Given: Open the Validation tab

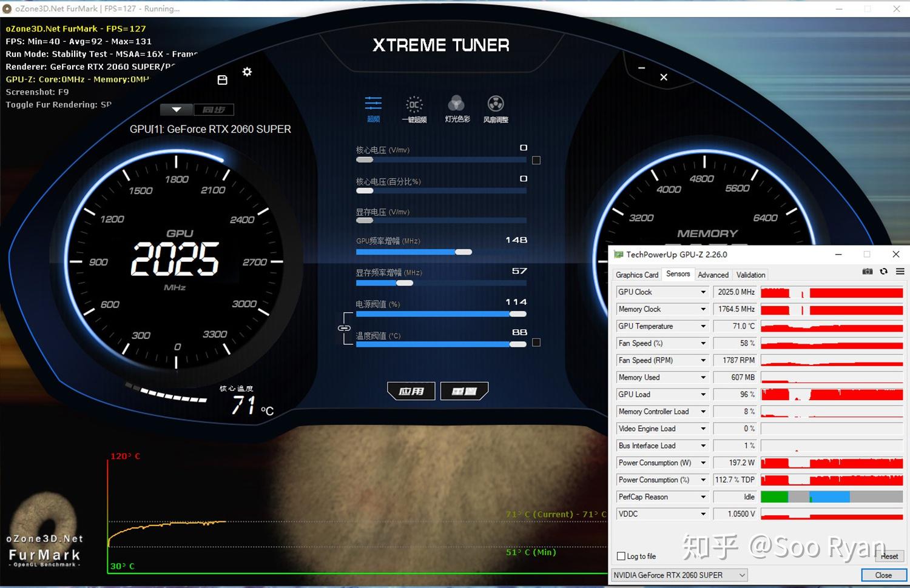Looking at the screenshot, I should (750, 275).
